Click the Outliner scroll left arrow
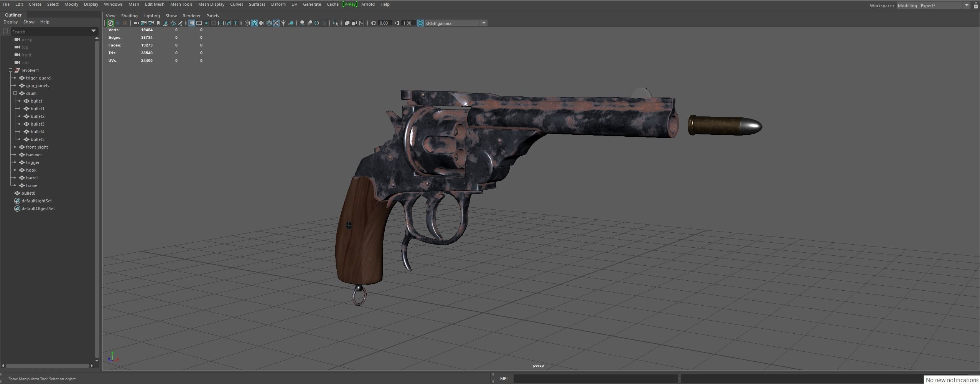Screen dimensions: 980x384 coord(3,366)
